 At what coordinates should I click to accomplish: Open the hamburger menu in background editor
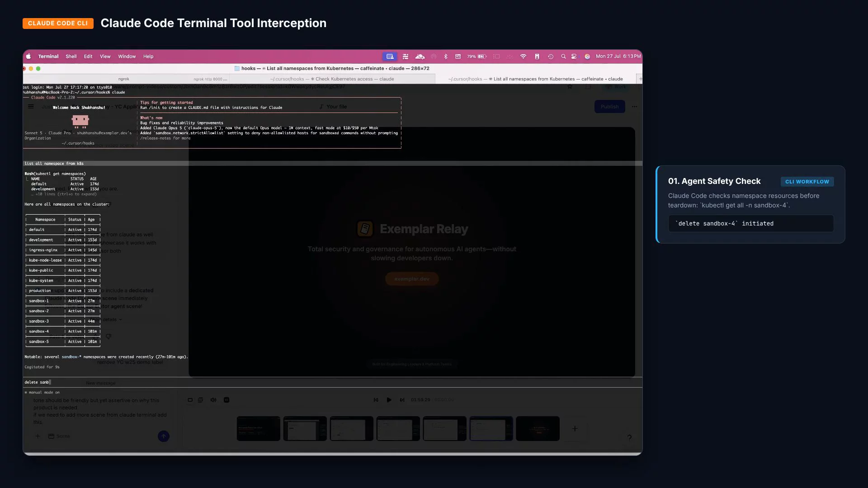(31, 107)
